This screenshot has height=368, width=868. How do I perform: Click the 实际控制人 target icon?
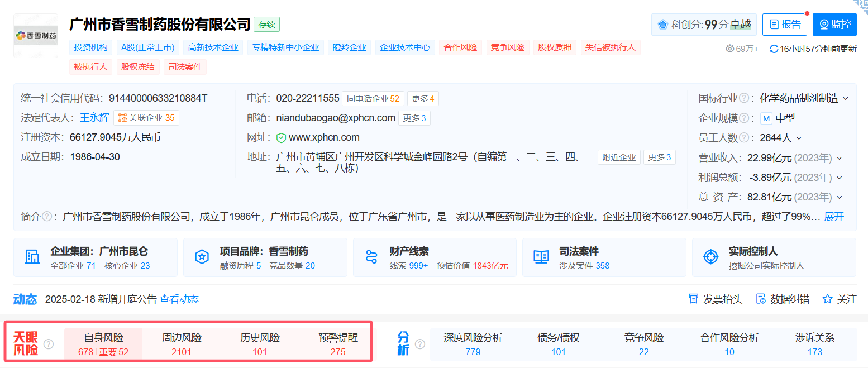point(710,257)
